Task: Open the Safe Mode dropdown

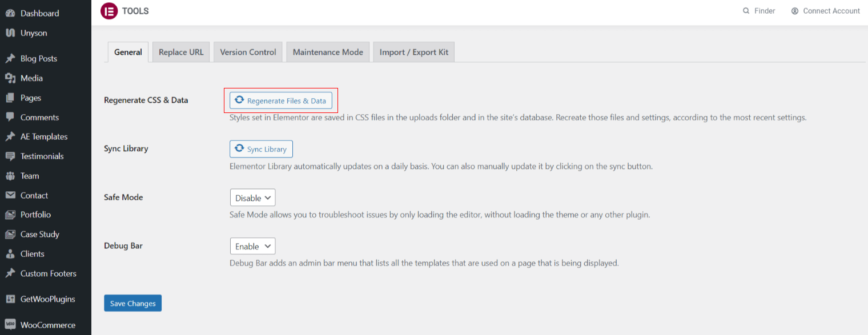Action: (252, 198)
